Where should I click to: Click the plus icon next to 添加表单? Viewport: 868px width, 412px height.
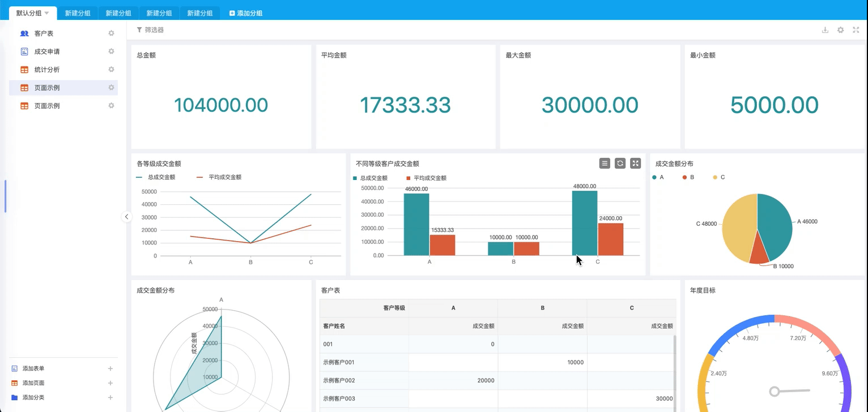[x=110, y=368]
